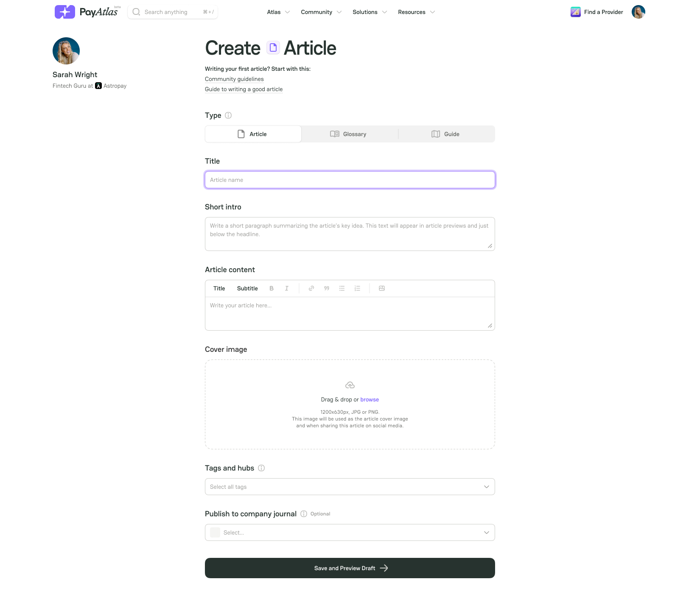Click the Article name title field

click(x=350, y=180)
